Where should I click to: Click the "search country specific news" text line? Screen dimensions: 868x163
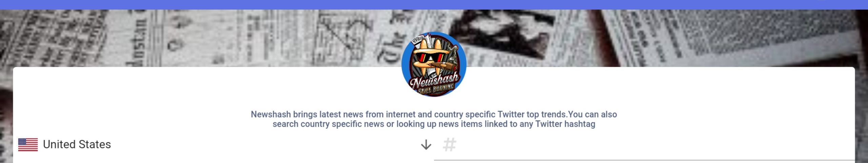434,124
